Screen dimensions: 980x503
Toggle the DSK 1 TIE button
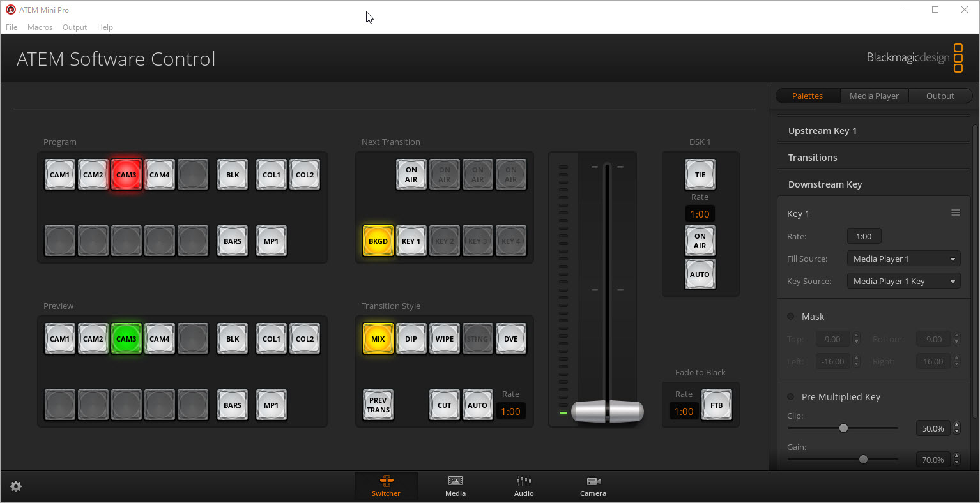tap(700, 175)
